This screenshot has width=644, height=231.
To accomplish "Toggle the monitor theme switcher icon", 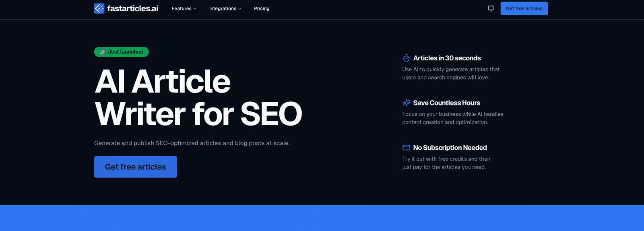I will pyautogui.click(x=491, y=8).
